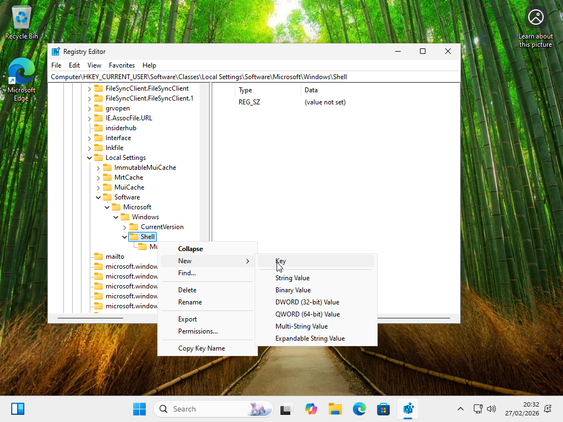Click Export in the context menu
Screen dimensions: 563x422
(207, 319)
